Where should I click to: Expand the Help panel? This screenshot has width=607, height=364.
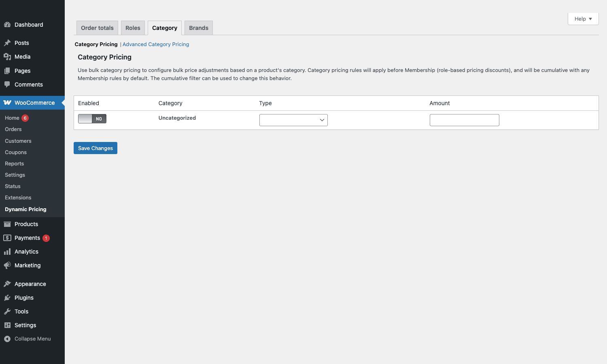583,19
